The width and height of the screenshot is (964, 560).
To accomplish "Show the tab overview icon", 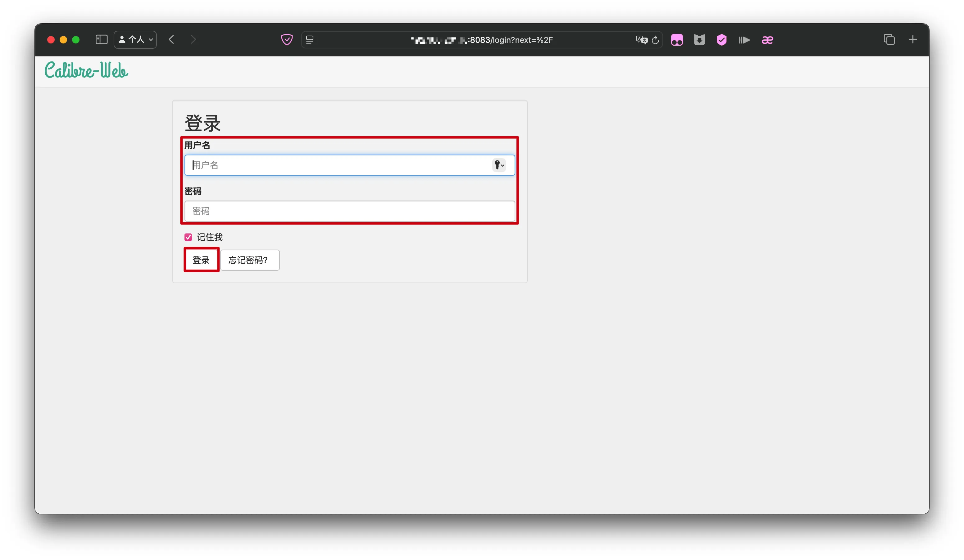I will pyautogui.click(x=889, y=39).
